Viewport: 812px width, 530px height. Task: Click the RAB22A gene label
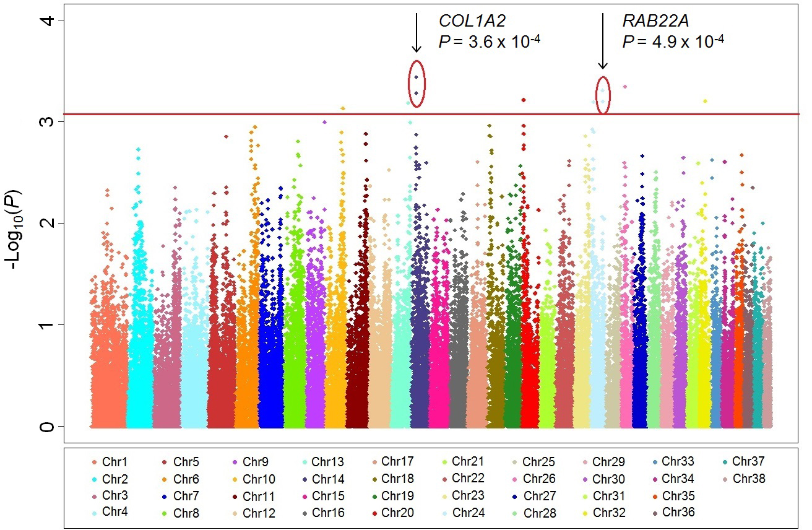(655, 21)
